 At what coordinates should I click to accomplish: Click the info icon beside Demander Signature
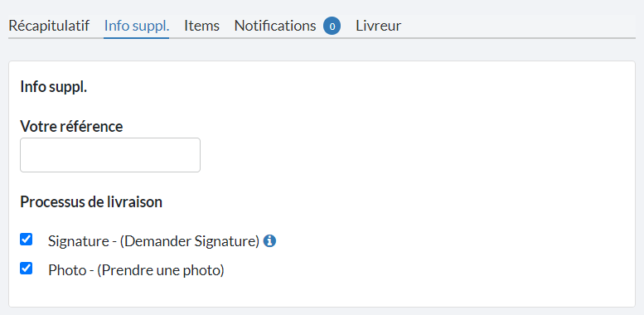point(269,241)
